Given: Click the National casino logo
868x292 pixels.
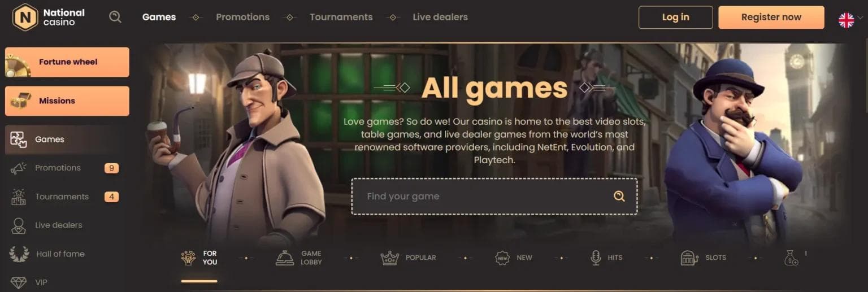Looking at the screenshot, I should tap(49, 17).
